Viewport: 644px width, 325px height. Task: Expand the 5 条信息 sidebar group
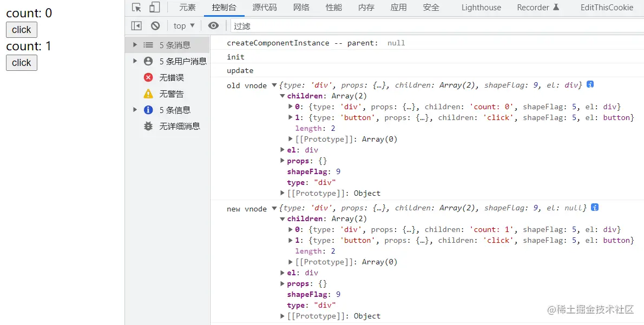pyautogui.click(x=135, y=110)
